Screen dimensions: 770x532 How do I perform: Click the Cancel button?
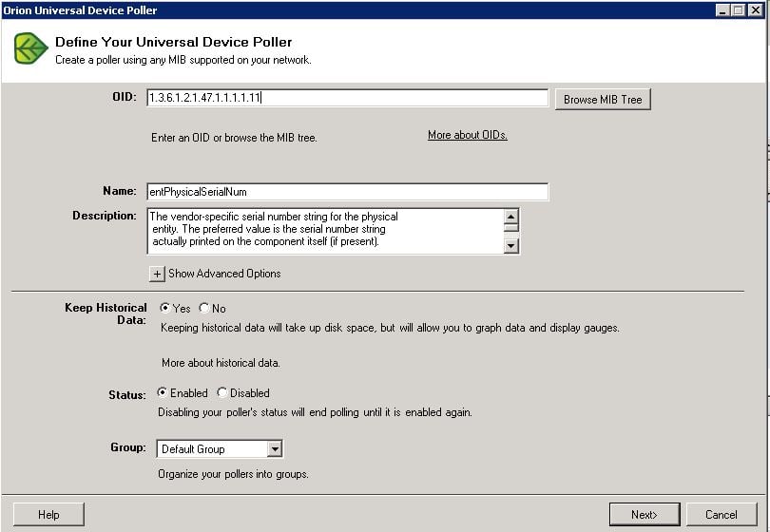(722, 514)
